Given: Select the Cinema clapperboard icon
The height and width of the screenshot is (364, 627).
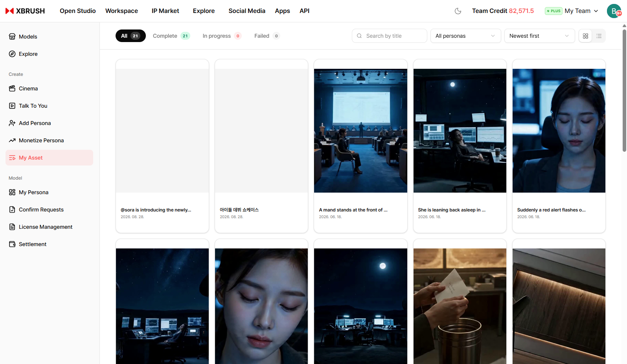Looking at the screenshot, I should 12,88.
